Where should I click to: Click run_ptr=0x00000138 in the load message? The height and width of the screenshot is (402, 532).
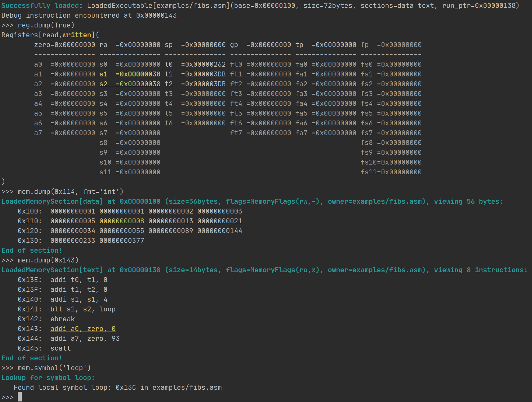click(x=479, y=6)
